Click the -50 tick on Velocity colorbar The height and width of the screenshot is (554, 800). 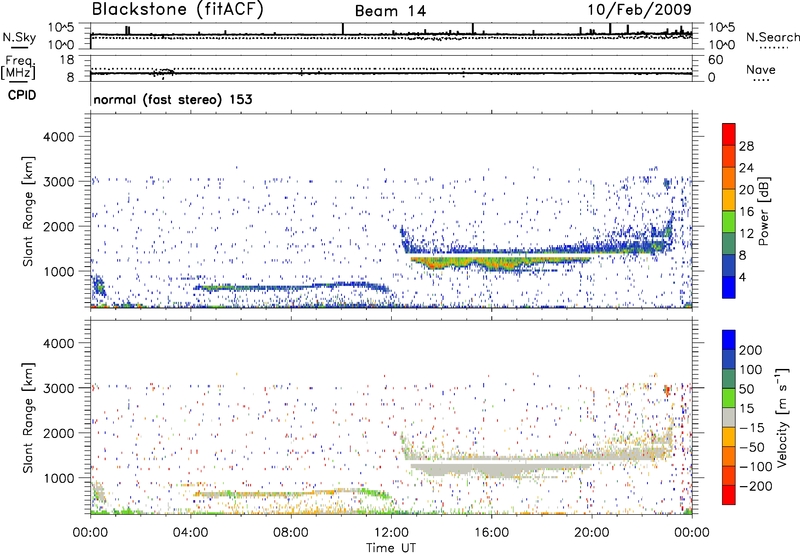coord(752,447)
